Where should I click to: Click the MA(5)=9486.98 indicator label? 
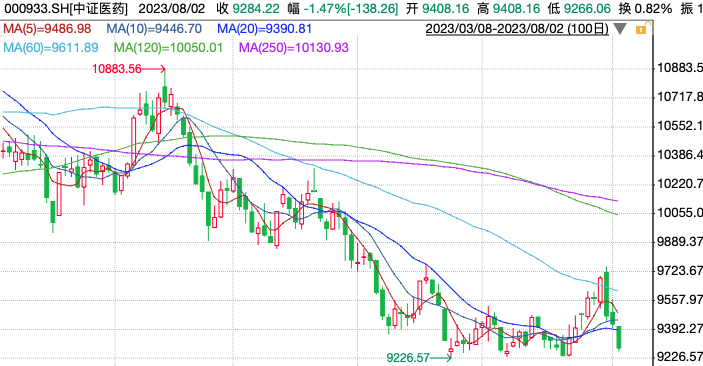tap(47, 29)
